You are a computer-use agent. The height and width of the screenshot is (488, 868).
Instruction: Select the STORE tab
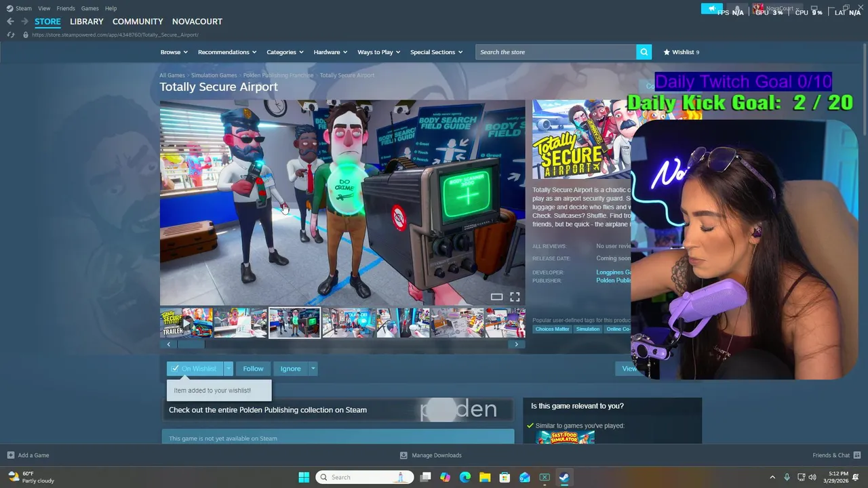[47, 22]
